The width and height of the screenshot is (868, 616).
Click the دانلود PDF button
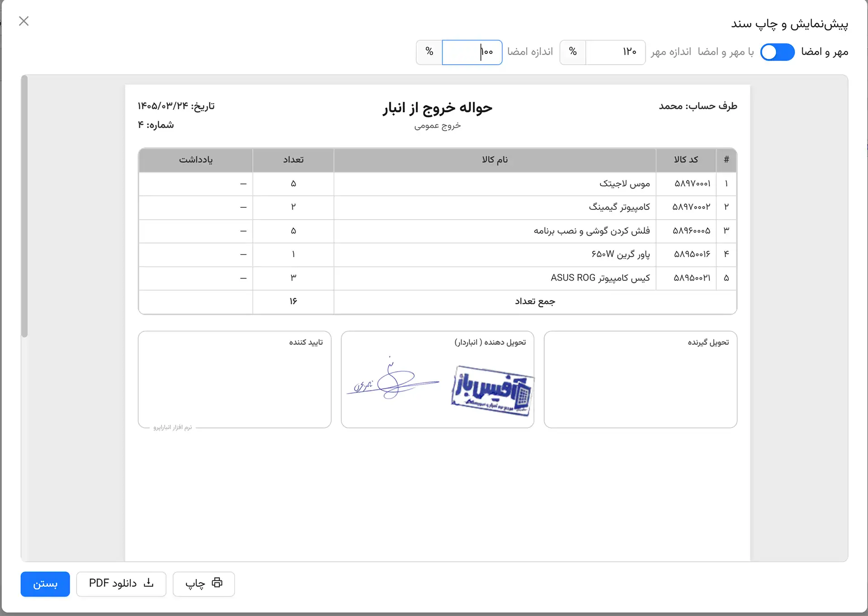(121, 583)
